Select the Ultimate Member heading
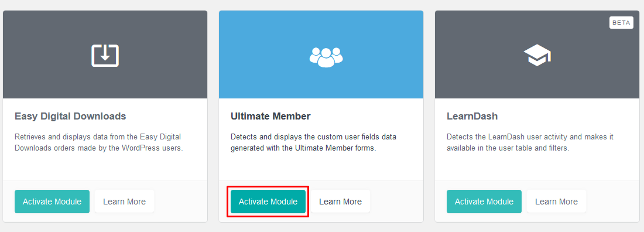This screenshot has height=232, width=644. pos(270,117)
